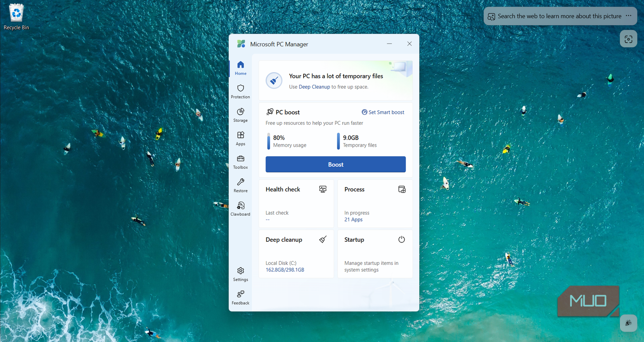
Task: Click the broom cleanup icon in banner
Action: [274, 81]
